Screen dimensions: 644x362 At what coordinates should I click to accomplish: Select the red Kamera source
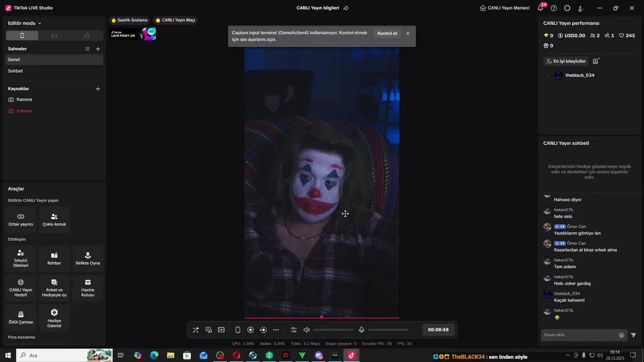tap(54, 111)
